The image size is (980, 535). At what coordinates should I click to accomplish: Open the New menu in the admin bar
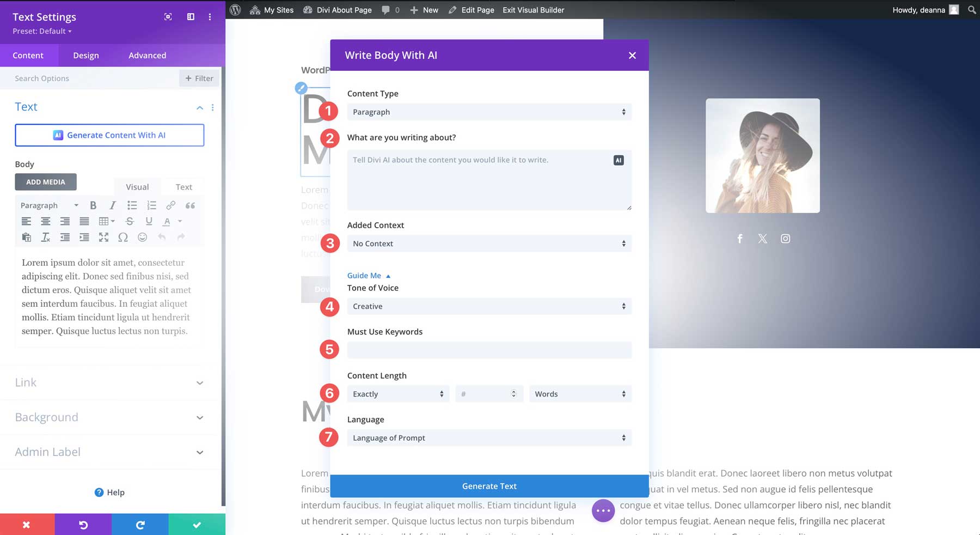pyautogui.click(x=424, y=10)
